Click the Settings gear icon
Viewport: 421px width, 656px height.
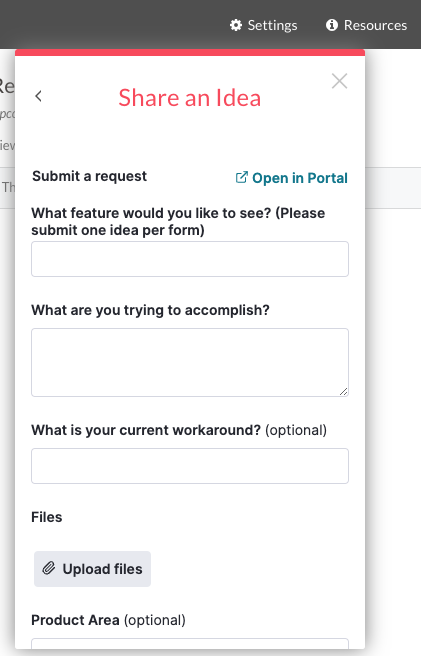pos(236,25)
